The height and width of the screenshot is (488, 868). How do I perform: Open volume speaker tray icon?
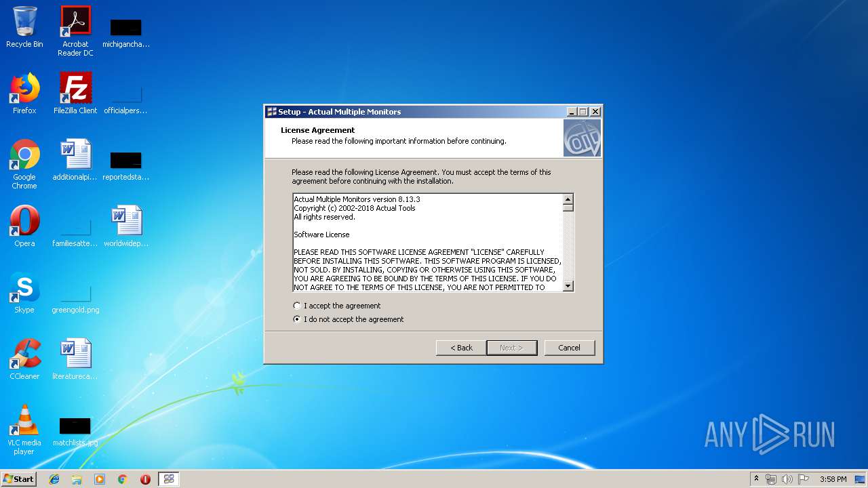[x=787, y=479]
